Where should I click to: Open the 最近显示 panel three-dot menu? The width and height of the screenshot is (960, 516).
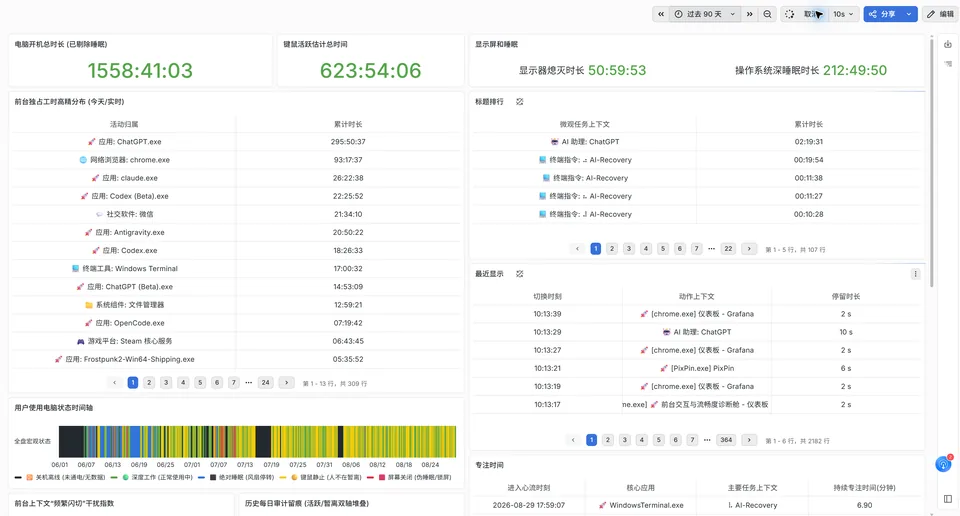point(915,274)
